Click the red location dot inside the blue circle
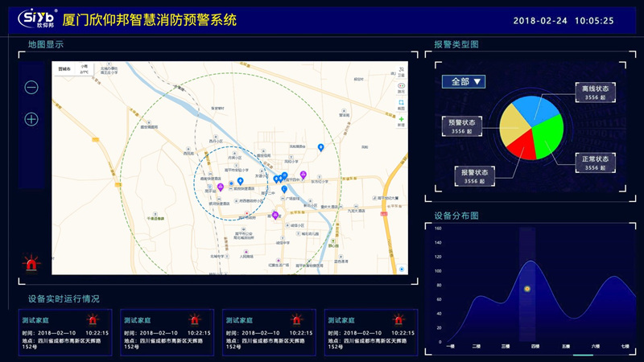 246,213
